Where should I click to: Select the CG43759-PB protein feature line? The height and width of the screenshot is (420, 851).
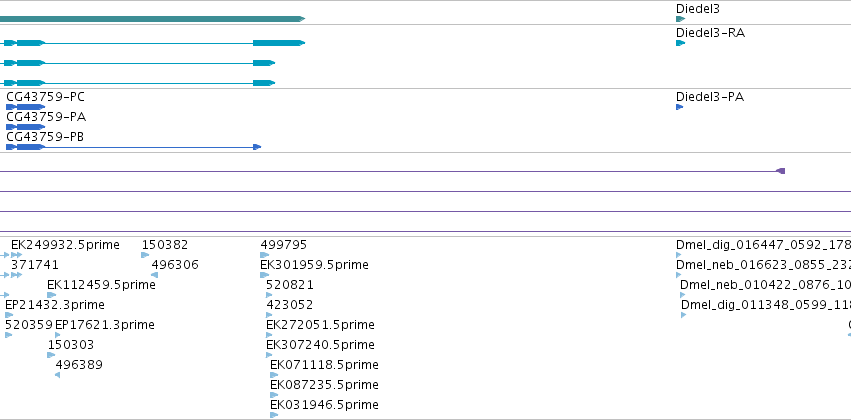(x=134, y=147)
